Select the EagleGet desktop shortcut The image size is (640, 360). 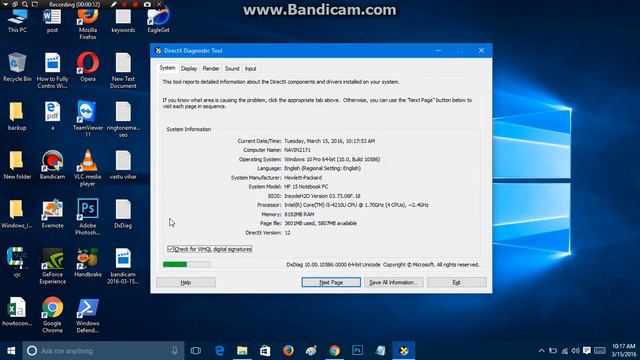pos(158,21)
